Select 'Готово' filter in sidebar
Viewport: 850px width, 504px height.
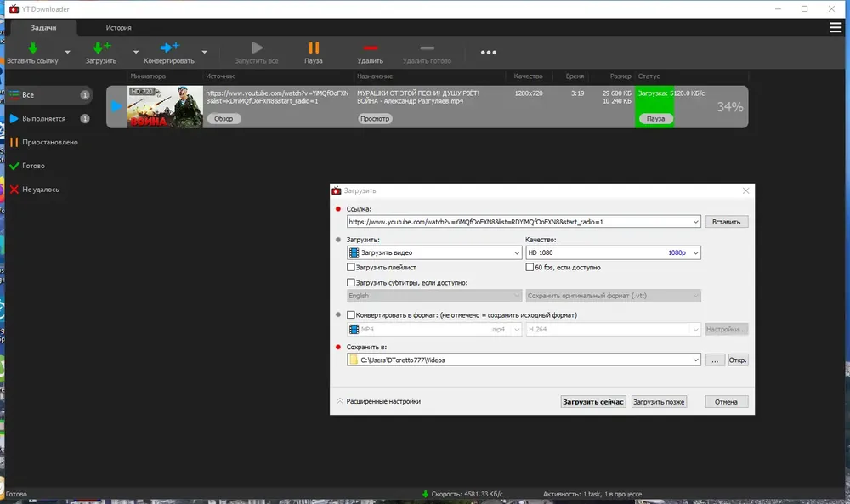[x=34, y=166]
